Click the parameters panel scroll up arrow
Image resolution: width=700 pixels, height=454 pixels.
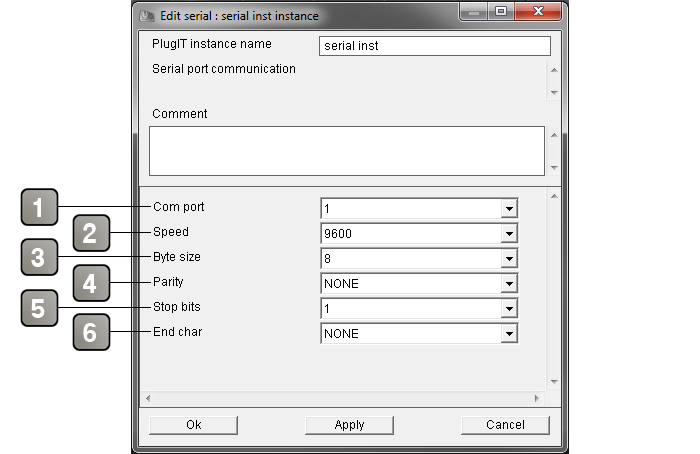pos(554,196)
